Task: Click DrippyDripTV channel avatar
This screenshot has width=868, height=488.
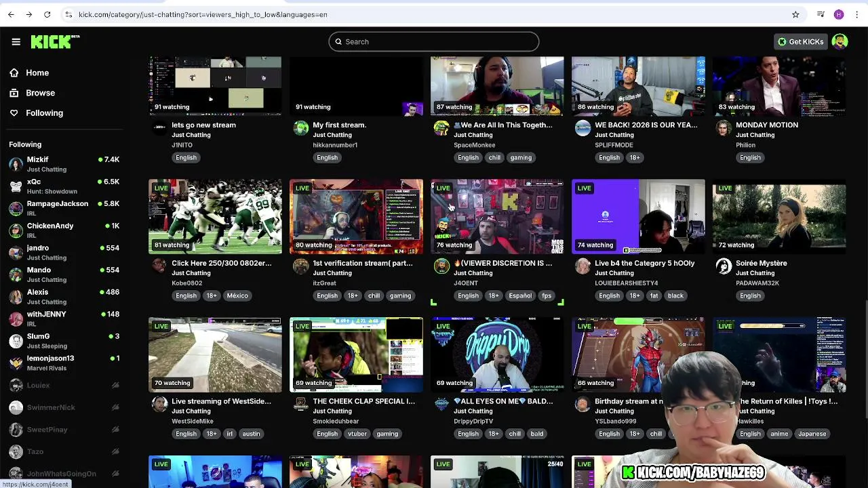Action: [441, 403]
